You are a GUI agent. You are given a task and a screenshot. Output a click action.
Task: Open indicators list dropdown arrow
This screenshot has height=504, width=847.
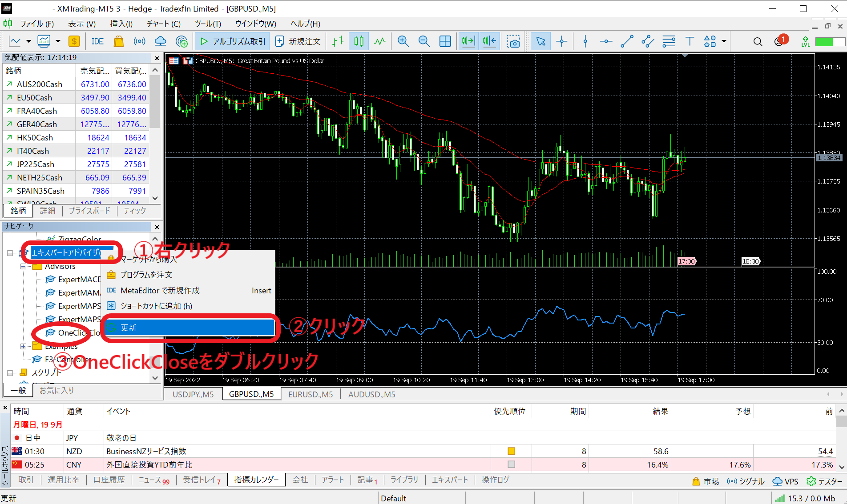click(x=58, y=41)
